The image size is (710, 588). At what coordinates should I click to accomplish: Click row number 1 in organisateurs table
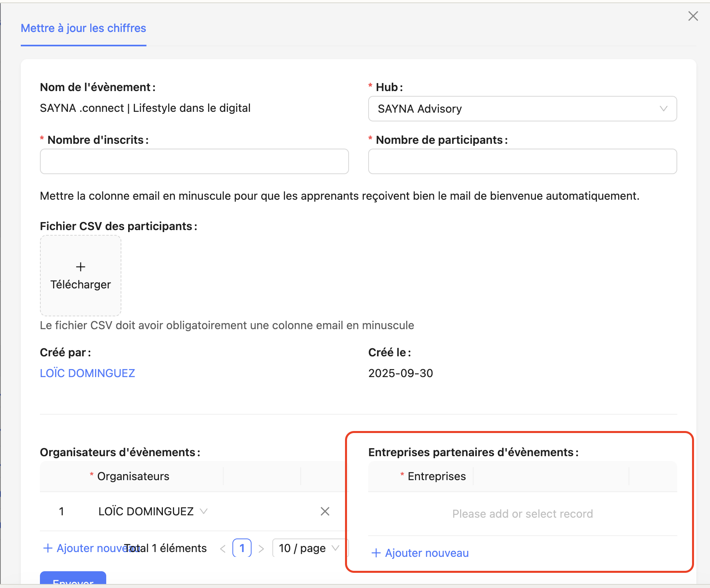[x=61, y=511]
